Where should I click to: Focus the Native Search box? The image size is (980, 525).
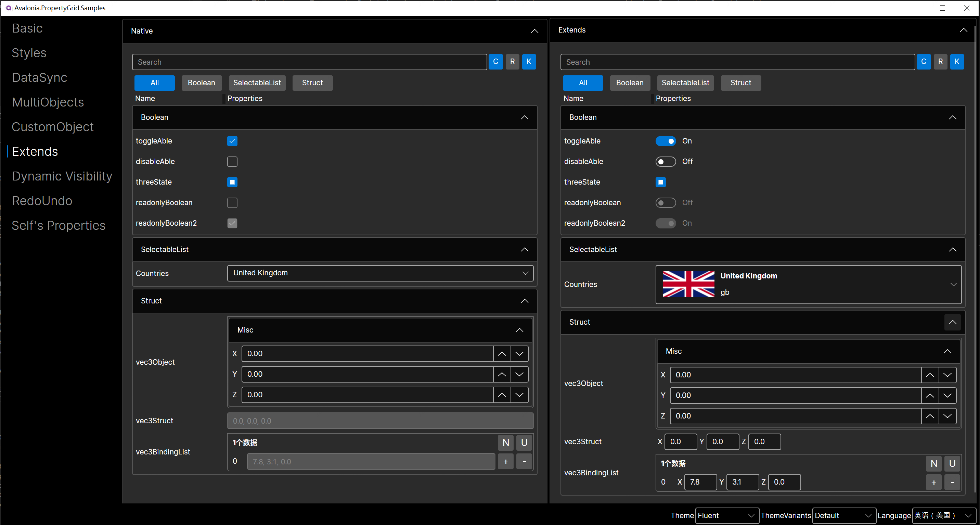[x=309, y=62]
